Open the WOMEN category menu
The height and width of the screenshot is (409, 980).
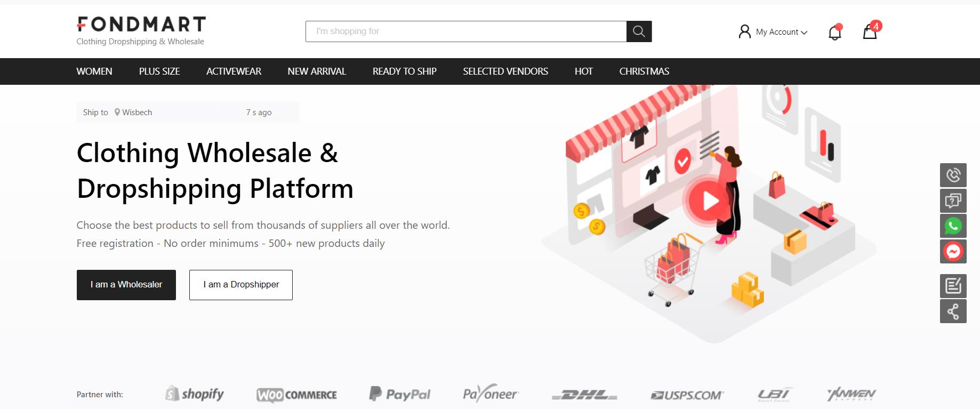click(94, 71)
